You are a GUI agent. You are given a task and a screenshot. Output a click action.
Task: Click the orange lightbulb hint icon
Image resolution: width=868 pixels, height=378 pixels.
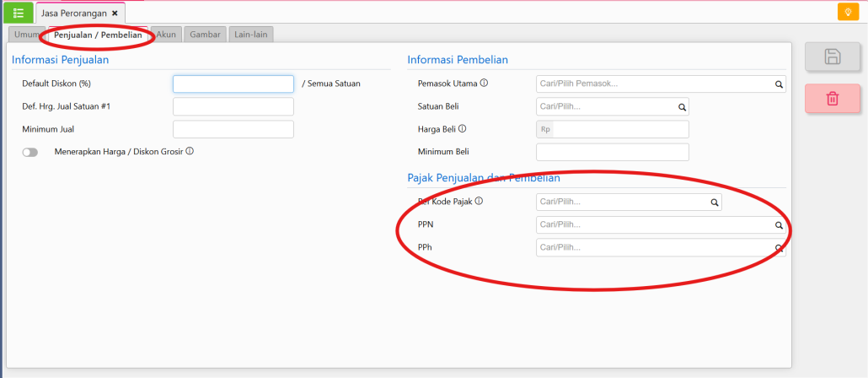point(848,12)
